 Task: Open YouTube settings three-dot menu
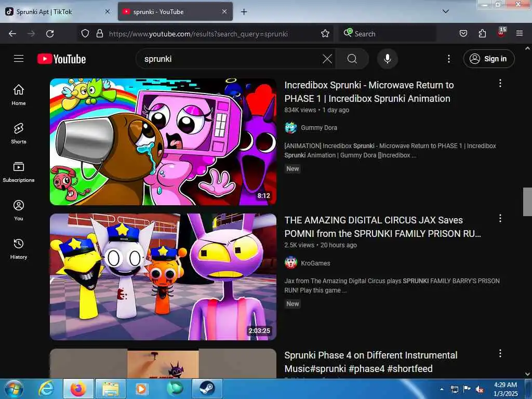[x=448, y=59]
